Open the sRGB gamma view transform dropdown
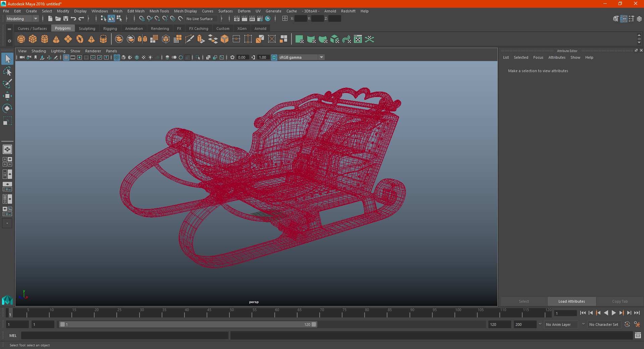 (301, 57)
